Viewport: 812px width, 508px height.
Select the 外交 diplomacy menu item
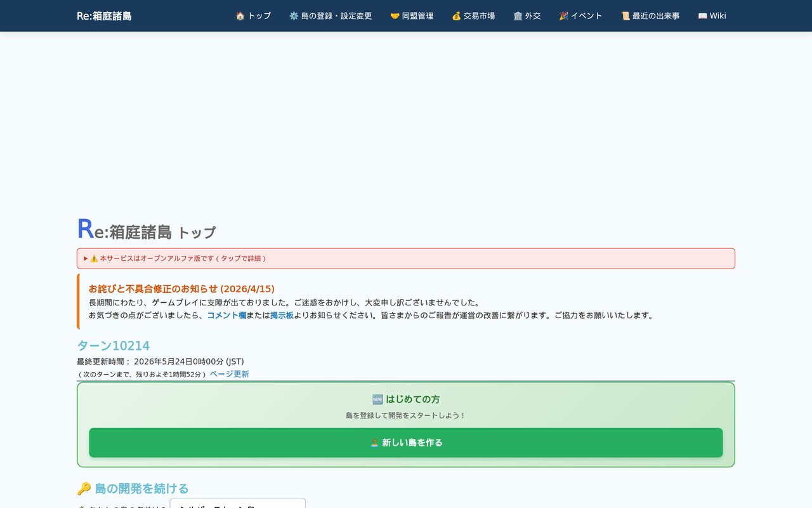(527, 16)
